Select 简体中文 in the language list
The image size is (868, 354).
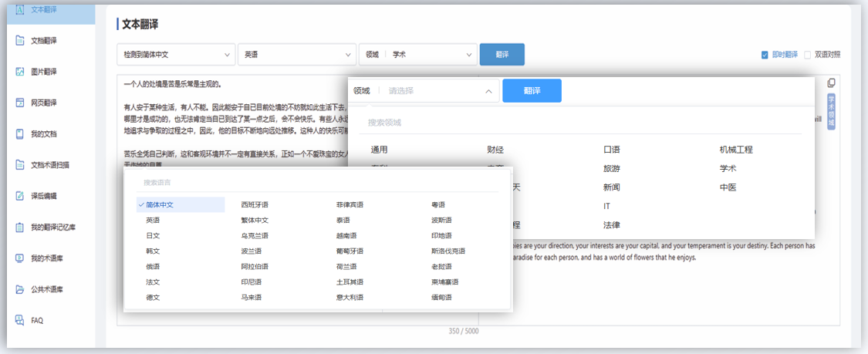(181, 204)
